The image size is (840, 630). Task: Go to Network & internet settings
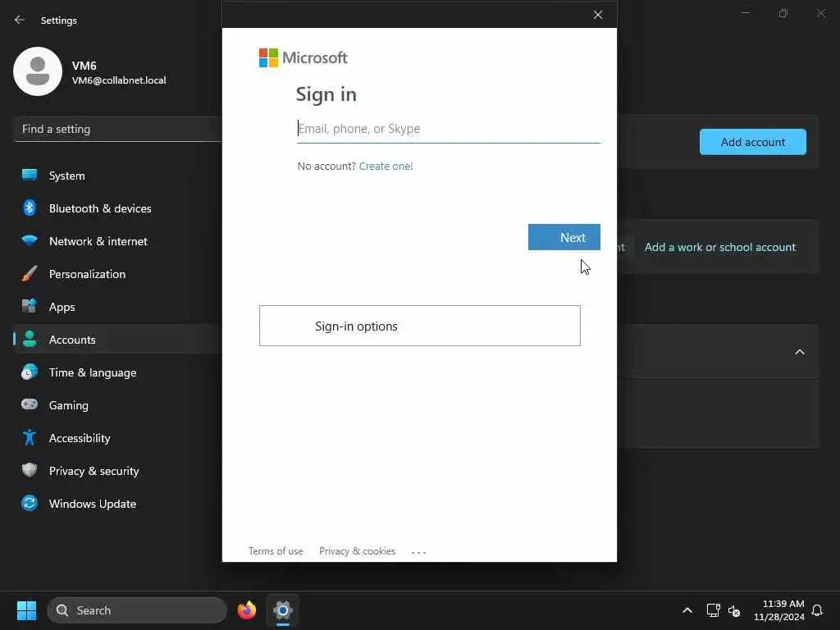[118, 240]
